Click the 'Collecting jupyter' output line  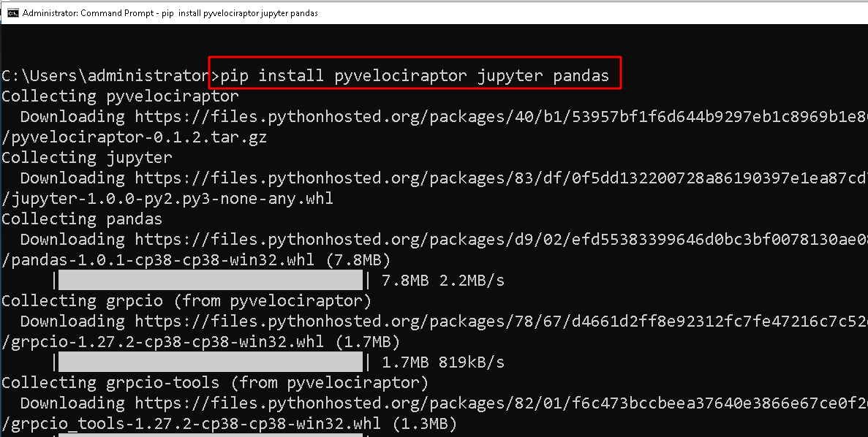click(87, 157)
